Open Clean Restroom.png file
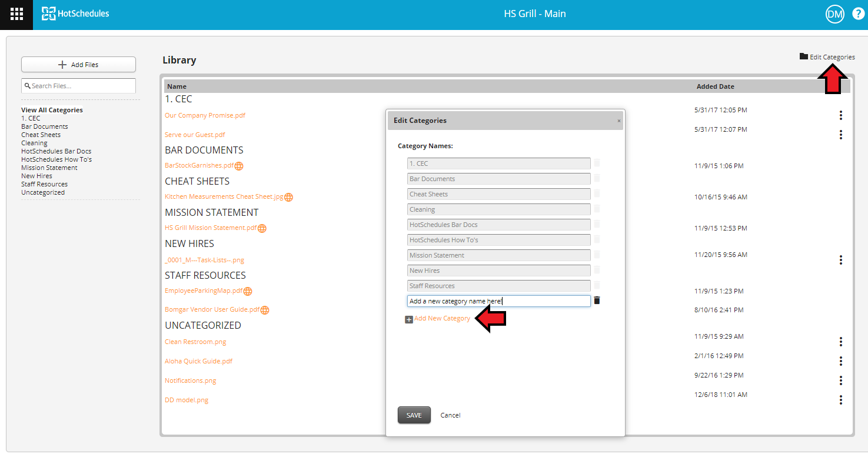The width and height of the screenshot is (868, 454). pyautogui.click(x=195, y=342)
